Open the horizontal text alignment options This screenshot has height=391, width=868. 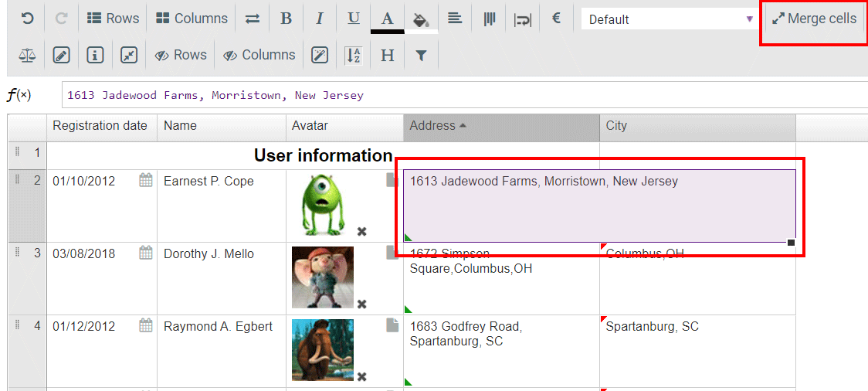tap(455, 19)
